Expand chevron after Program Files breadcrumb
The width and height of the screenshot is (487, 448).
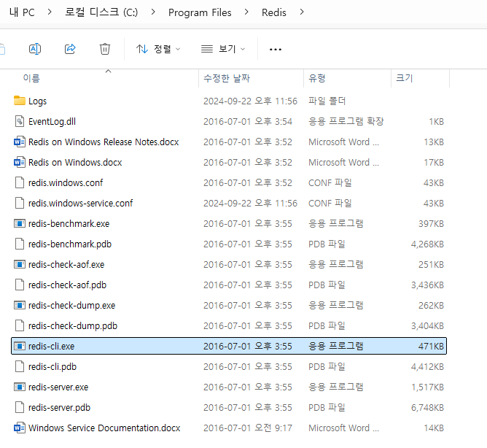point(246,12)
